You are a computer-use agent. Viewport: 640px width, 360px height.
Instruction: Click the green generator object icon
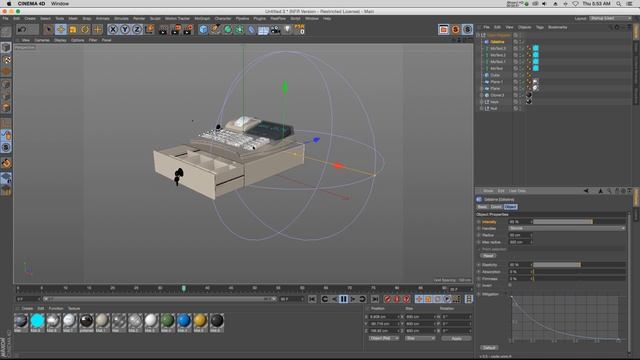(227, 29)
